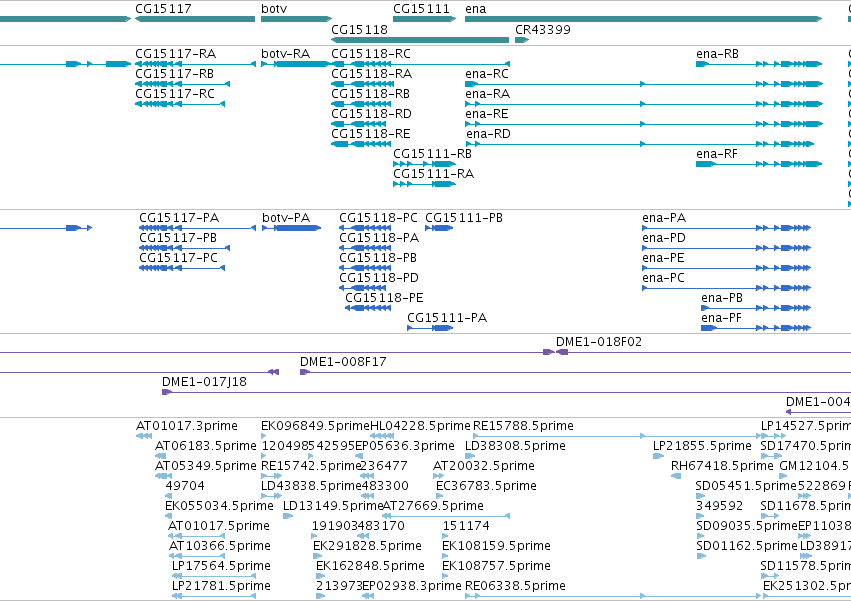Image resolution: width=851 pixels, height=601 pixels.
Task: Open the CG15111 gene label
Action: coord(422,9)
